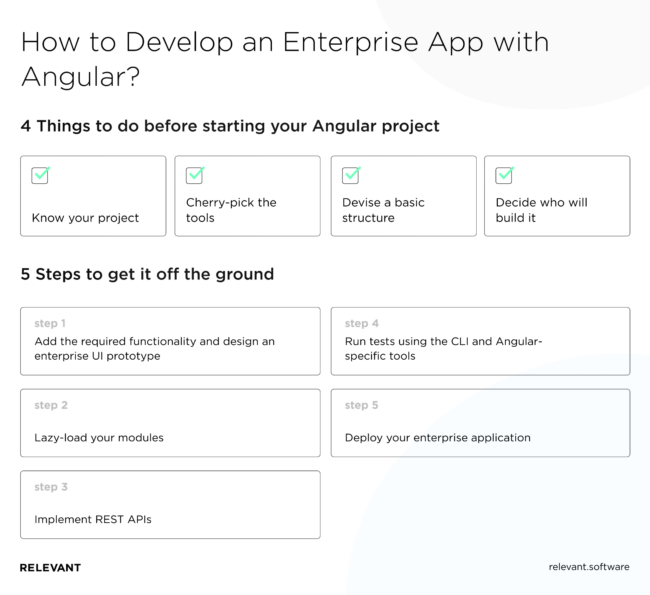Image resolution: width=650 pixels, height=595 pixels.
Task: Click 'Deploy your enterprise application' text
Action: click(437, 438)
